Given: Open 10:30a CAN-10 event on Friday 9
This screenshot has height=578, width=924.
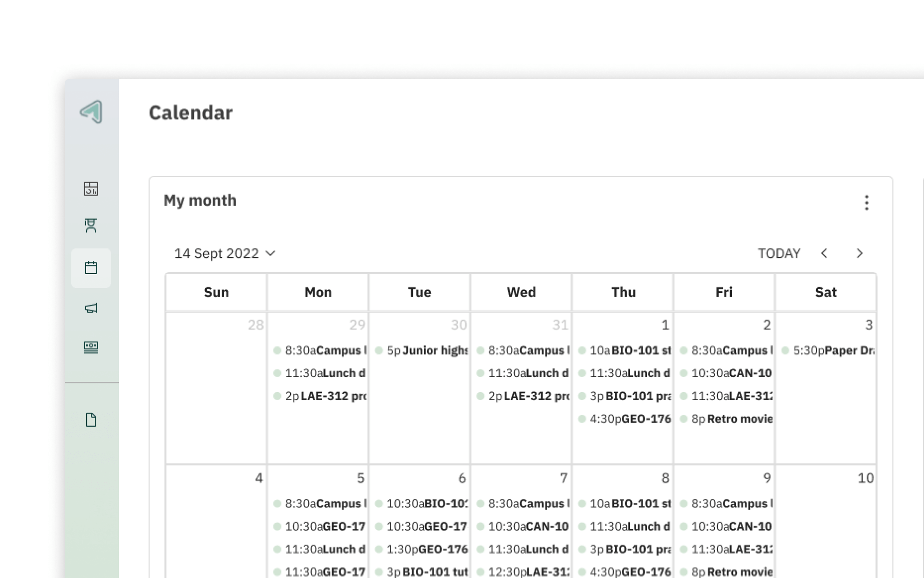Looking at the screenshot, I should point(726,526).
